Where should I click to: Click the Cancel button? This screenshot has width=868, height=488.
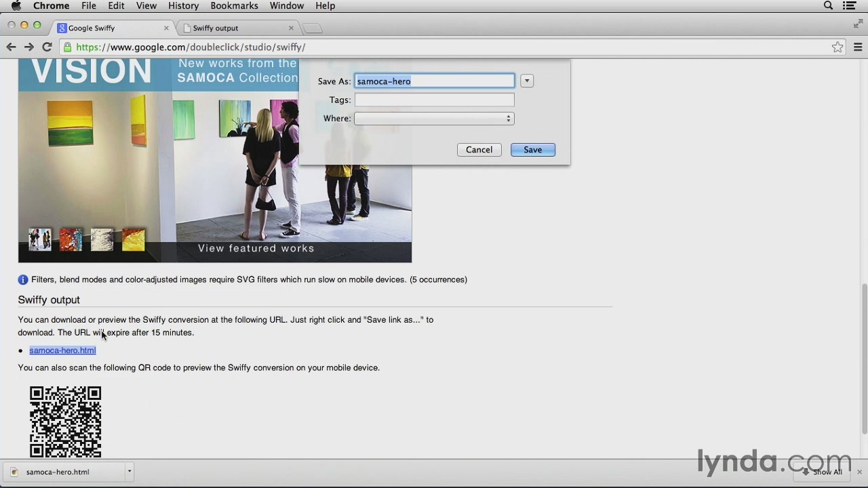(x=479, y=150)
